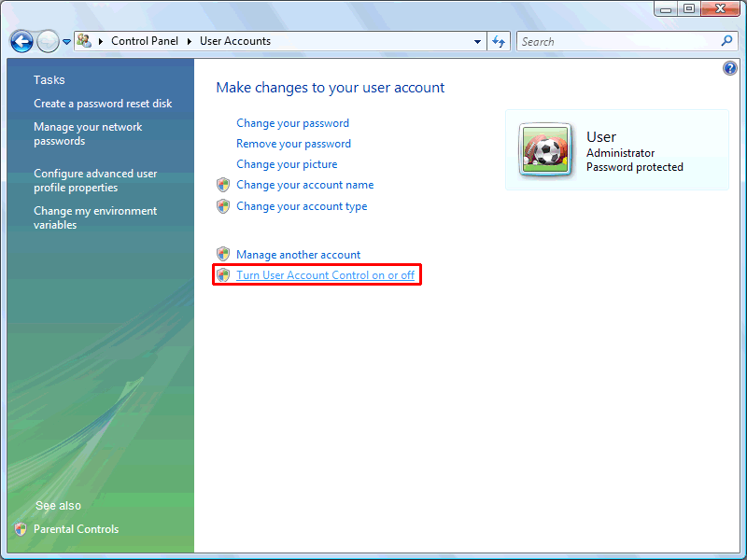Click the See also sidebar heading
The width and height of the screenshot is (747, 560).
[x=58, y=506]
